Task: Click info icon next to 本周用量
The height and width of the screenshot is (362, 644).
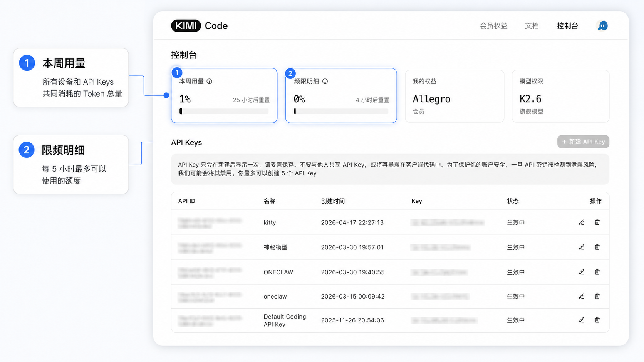Action: (210, 81)
